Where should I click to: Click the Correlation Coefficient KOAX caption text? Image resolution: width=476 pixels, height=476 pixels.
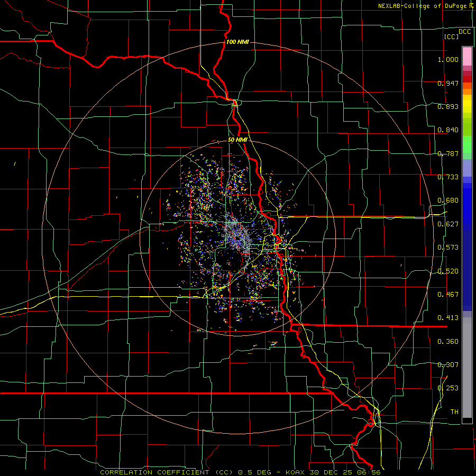tap(240, 472)
